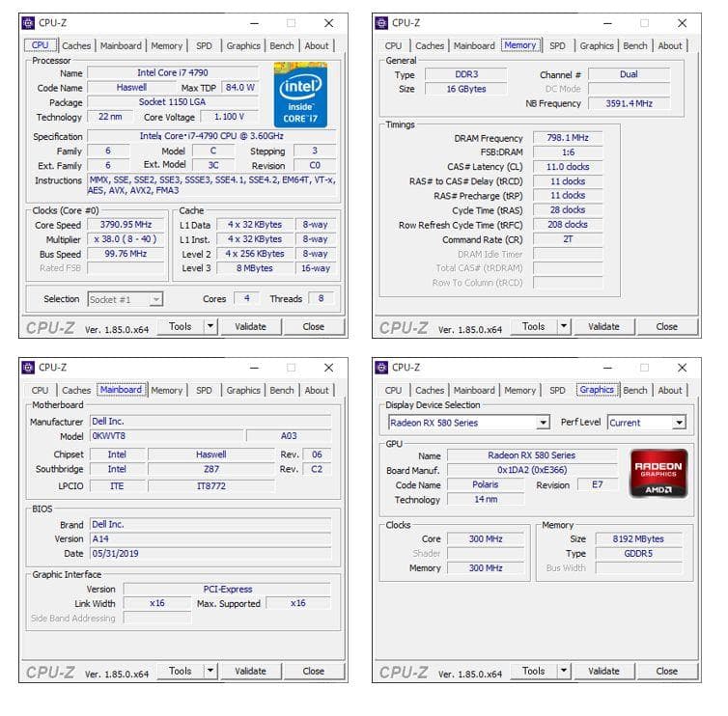Click Validate button in CPU window
The image size is (728, 716).
(x=251, y=326)
